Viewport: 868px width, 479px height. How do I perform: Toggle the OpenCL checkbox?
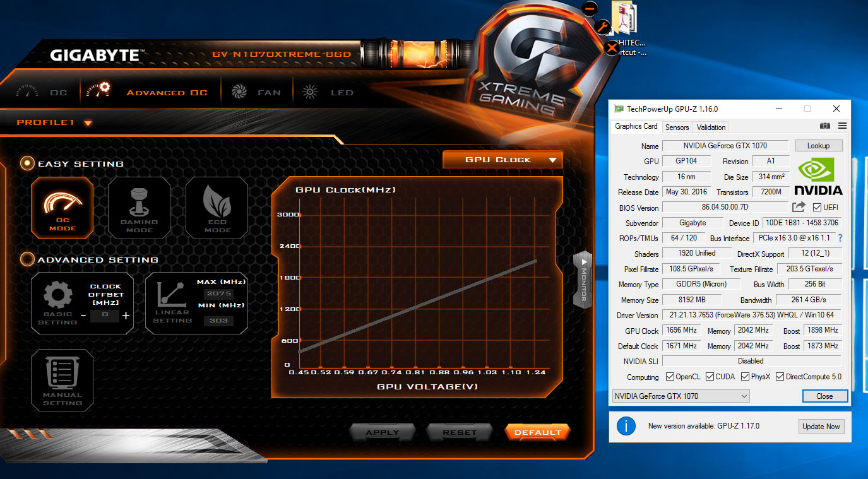(x=670, y=377)
